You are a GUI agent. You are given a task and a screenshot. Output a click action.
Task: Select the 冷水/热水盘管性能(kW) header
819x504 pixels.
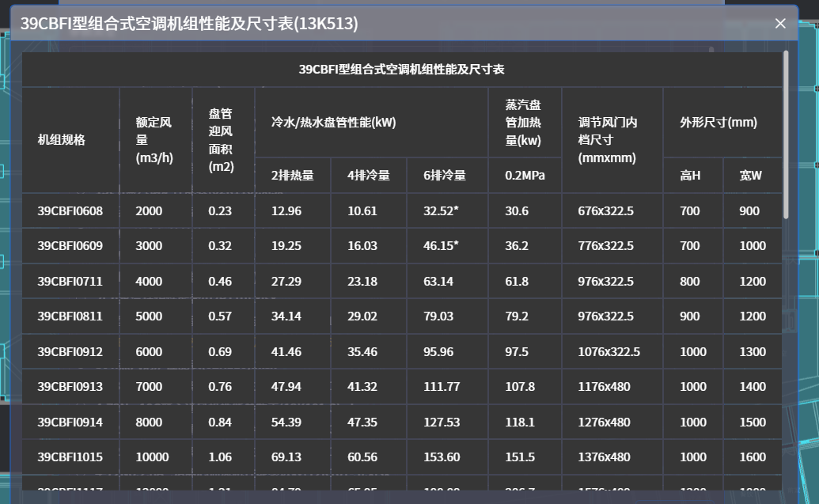(x=333, y=123)
